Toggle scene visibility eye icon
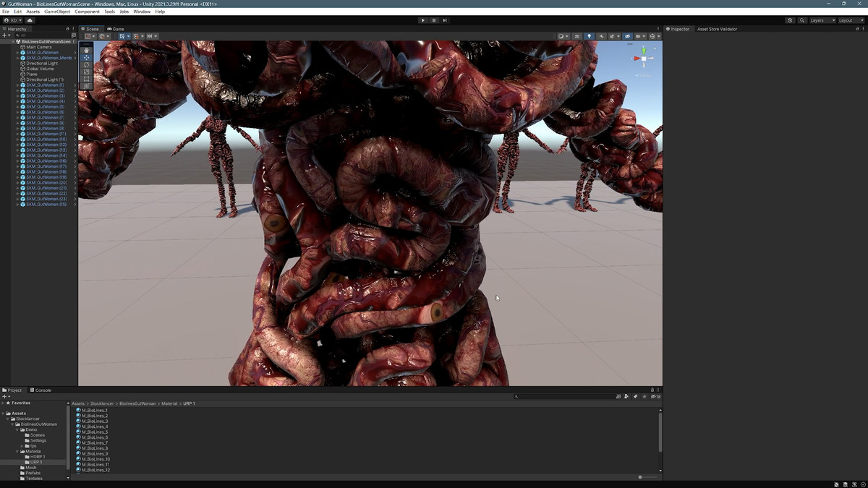 click(627, 36)
